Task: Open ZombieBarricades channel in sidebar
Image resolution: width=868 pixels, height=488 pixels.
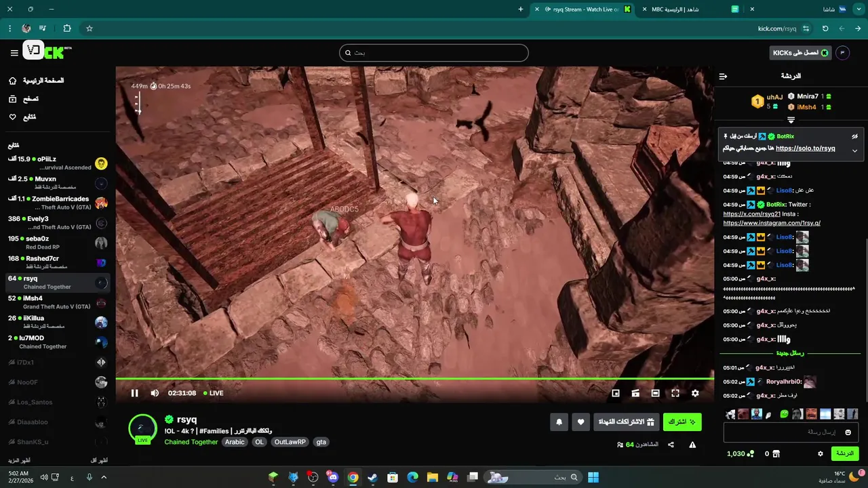Action: click(x=58, y=203)
